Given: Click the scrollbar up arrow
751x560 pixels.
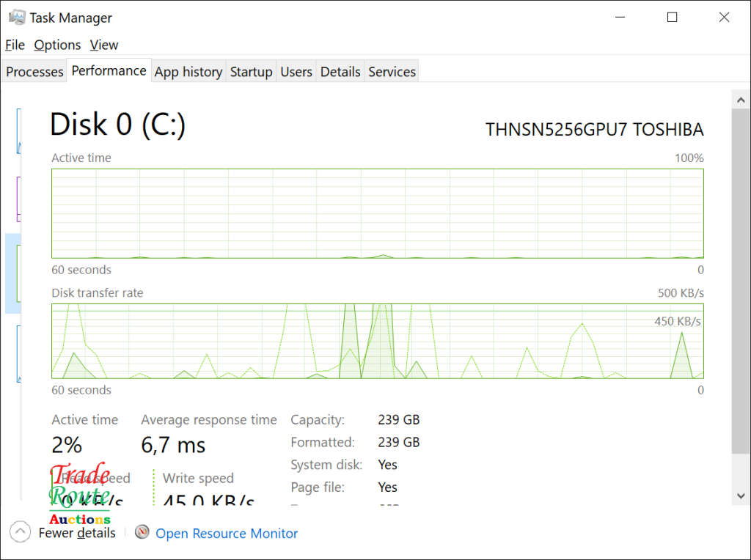Looking at the screenshot, I should point(741,98).
